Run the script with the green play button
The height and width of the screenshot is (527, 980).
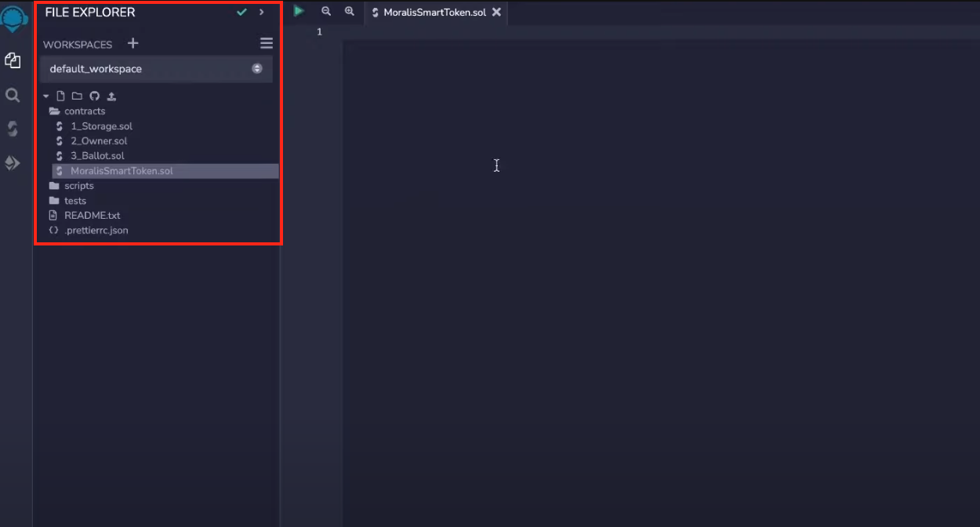[299, 11]
